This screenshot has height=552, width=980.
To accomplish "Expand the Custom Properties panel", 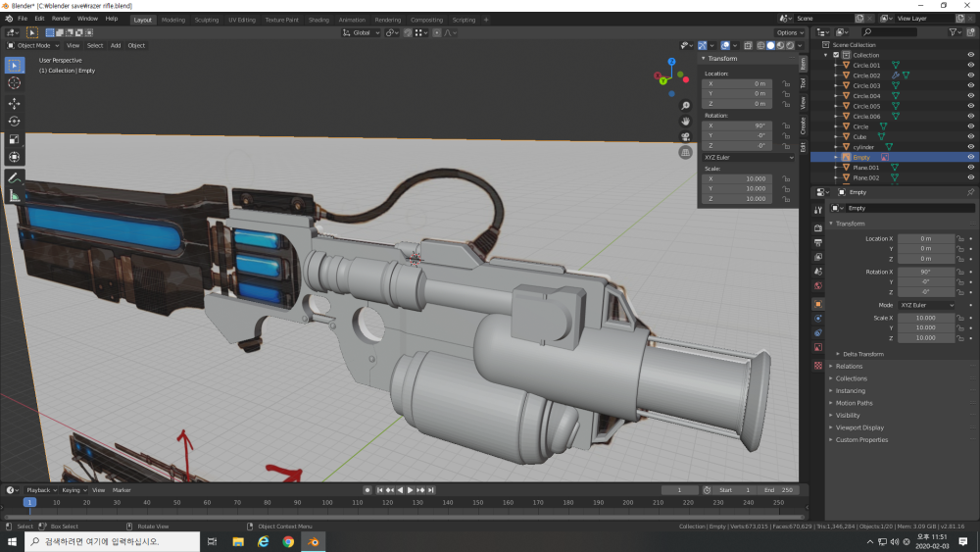I will click(861, 439).
